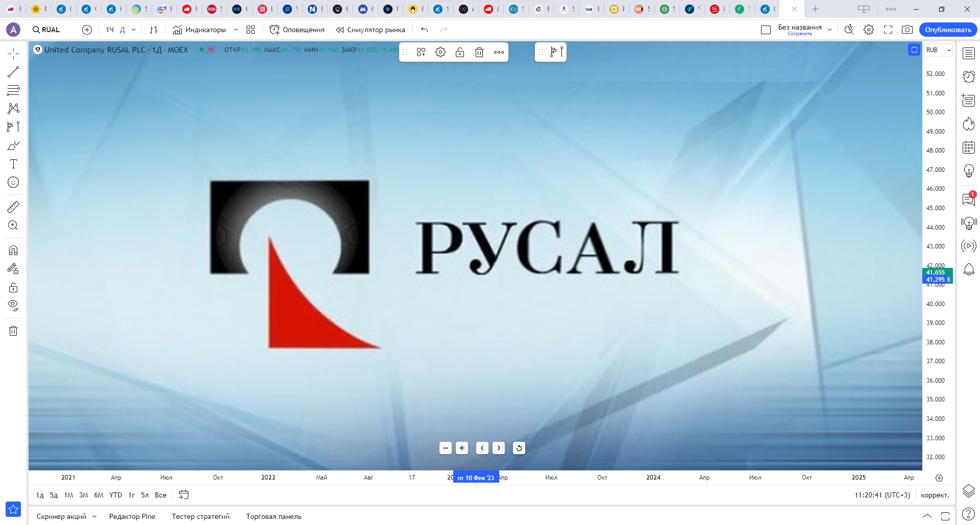Open Индикаторы indicators dialog
This screenshot has height=525, width=980.
(199, 30)
